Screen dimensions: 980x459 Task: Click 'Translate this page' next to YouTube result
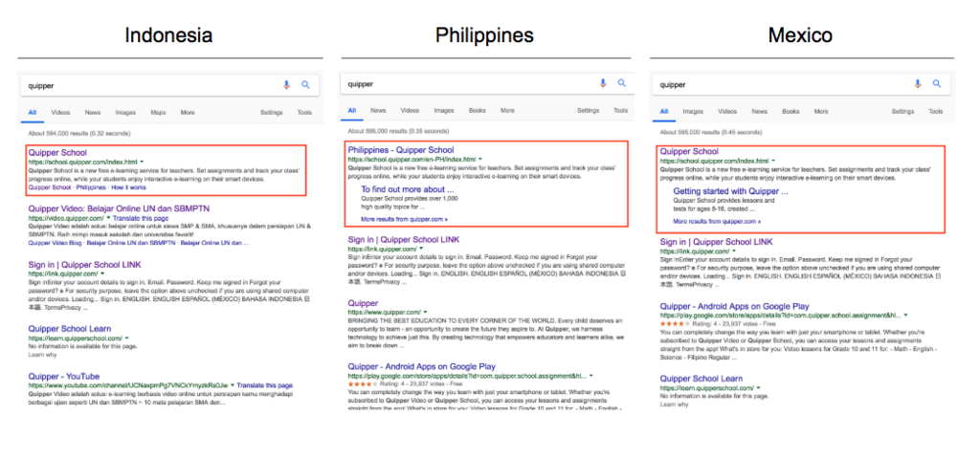264,385
